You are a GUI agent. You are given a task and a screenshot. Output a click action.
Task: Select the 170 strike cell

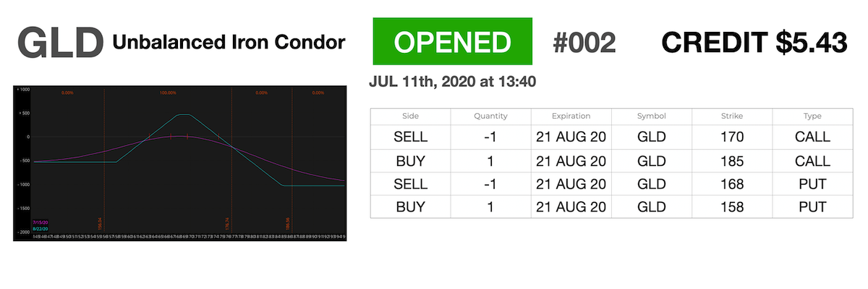[732, 136]
